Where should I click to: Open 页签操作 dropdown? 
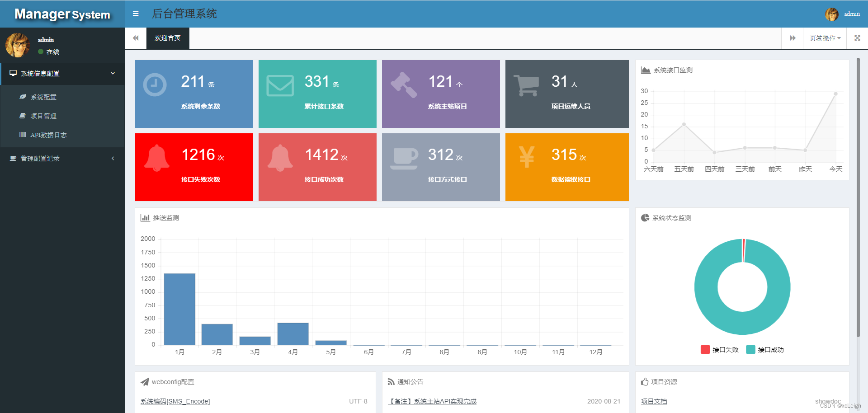pos(825,38)
